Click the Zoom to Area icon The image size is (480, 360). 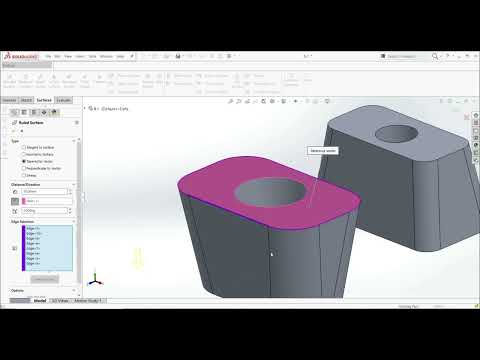point(239,101)
